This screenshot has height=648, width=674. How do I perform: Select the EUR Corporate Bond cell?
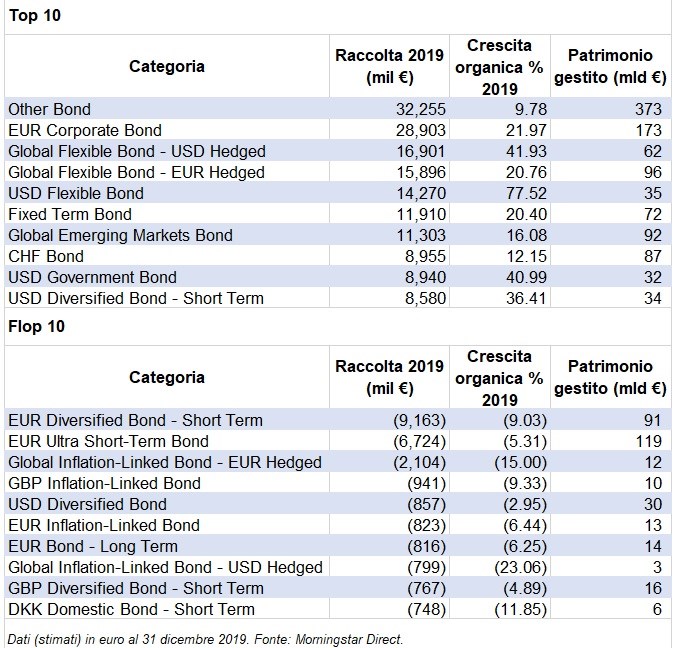[84, 130]
